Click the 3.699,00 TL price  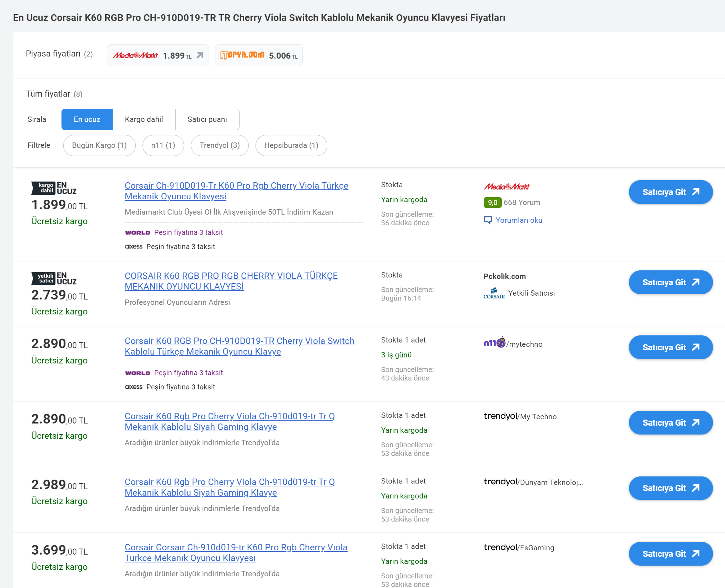click(59, 550)
